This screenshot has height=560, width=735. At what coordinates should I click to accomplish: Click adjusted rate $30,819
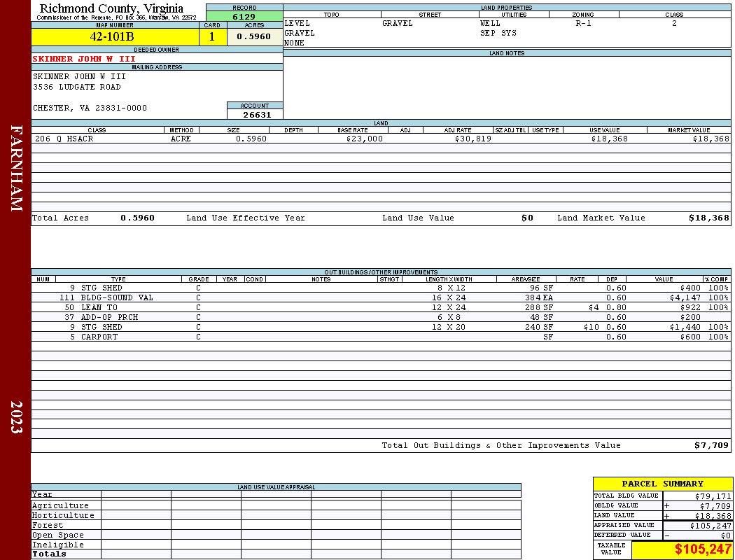point(473,139)
